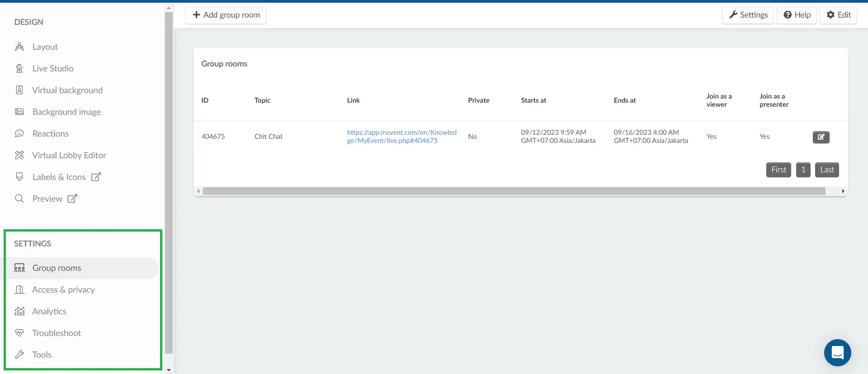This screenshot has height=374, width=868.
Task: Click the Labels & Icons sidebar icon
Action: [19, 177]
